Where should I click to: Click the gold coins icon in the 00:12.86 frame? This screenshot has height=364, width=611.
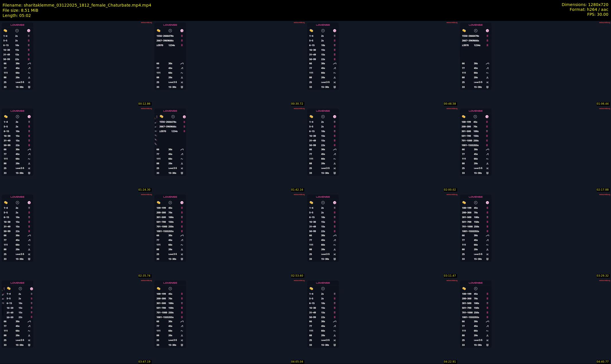(x=5, y=31)
